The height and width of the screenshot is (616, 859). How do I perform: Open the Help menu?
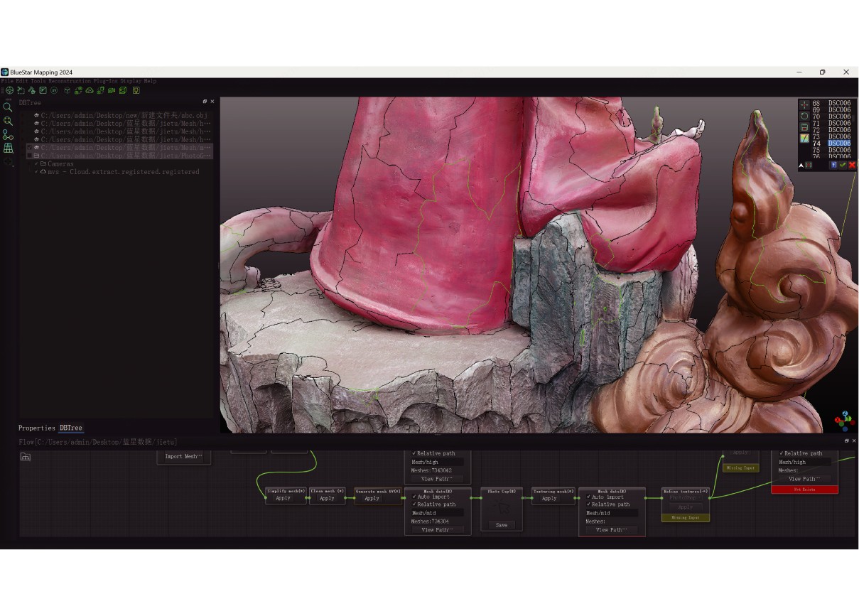(x=150, y=81)
